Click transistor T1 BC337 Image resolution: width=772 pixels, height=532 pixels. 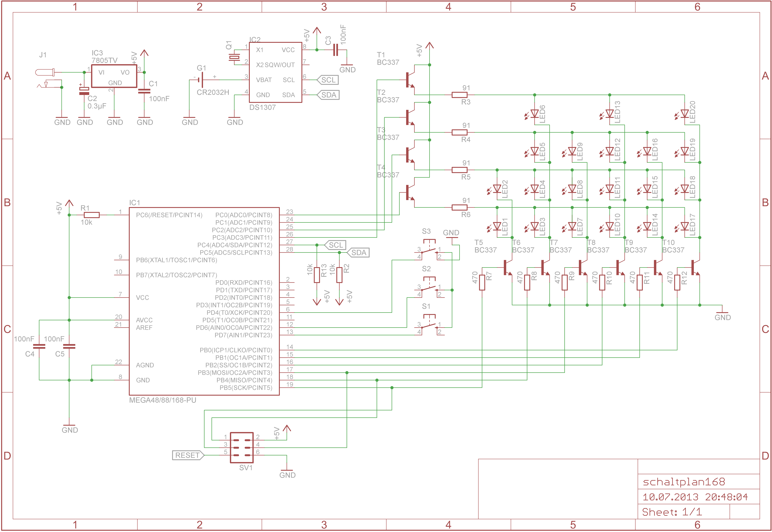[x=410, y=80]
